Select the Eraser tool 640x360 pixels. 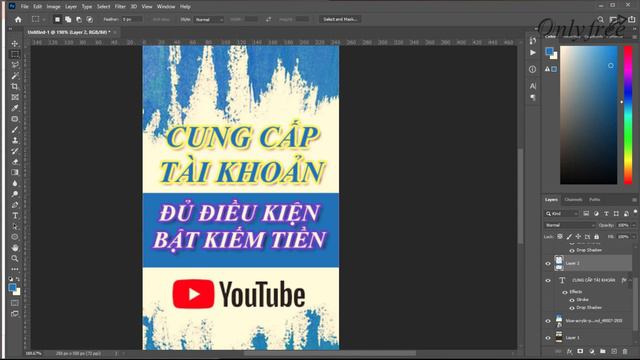(x=15, y=162)
